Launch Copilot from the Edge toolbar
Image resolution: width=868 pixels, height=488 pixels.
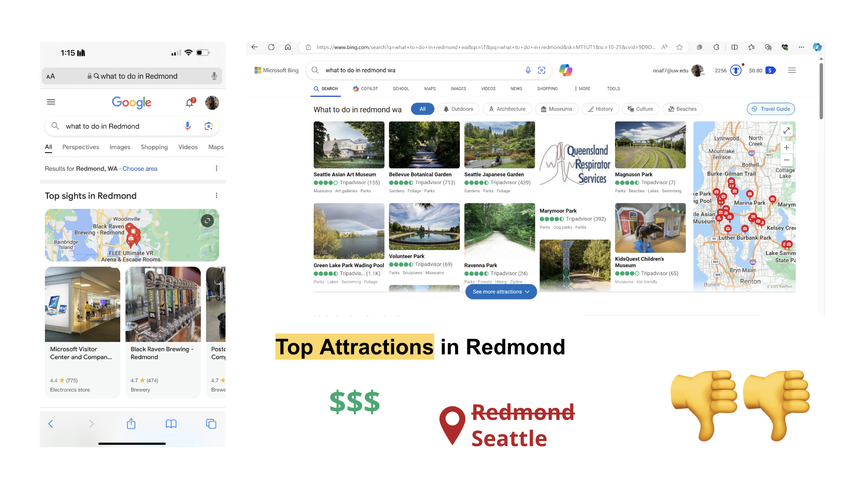click(x=817, y=47)
